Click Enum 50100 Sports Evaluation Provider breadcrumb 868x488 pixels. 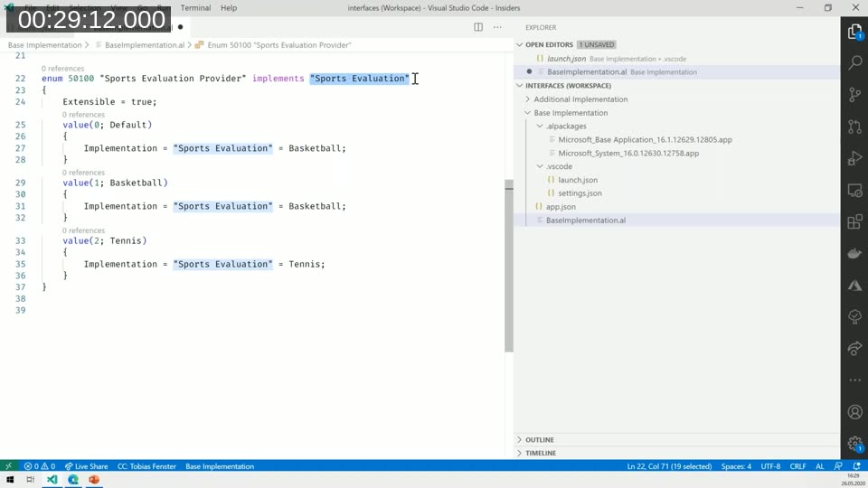point(279,45)
